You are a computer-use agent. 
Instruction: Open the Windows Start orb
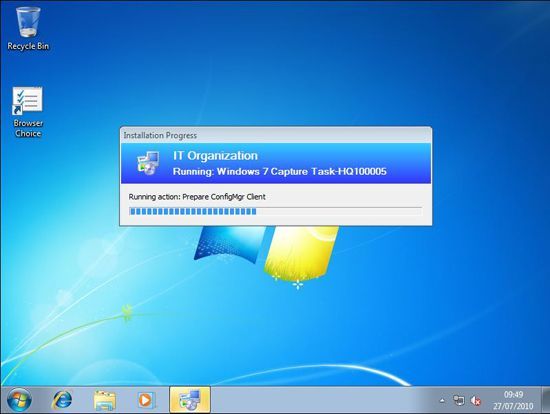19,400
